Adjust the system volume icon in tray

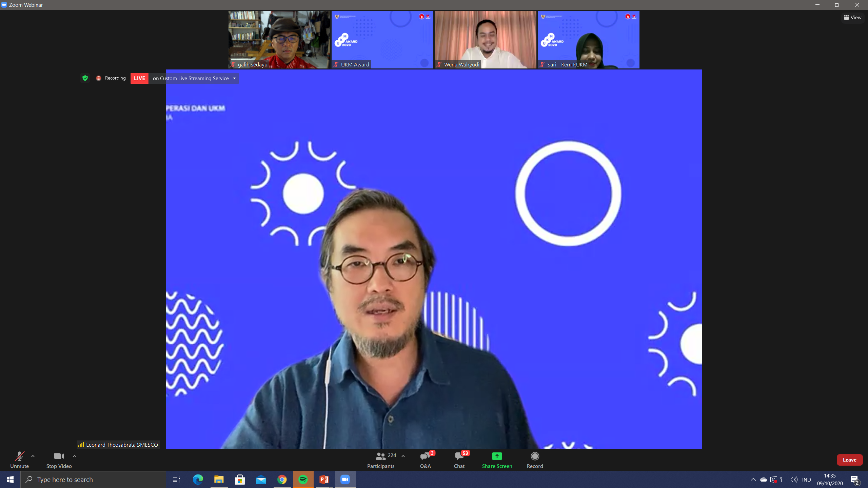tap(794, 479)
